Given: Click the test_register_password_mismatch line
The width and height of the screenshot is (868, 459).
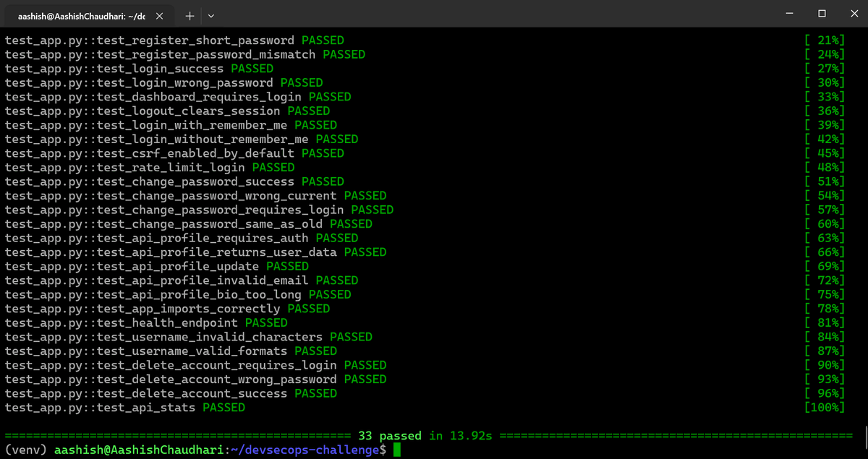Looking at the screenshot, I should [x=185, y=54].
